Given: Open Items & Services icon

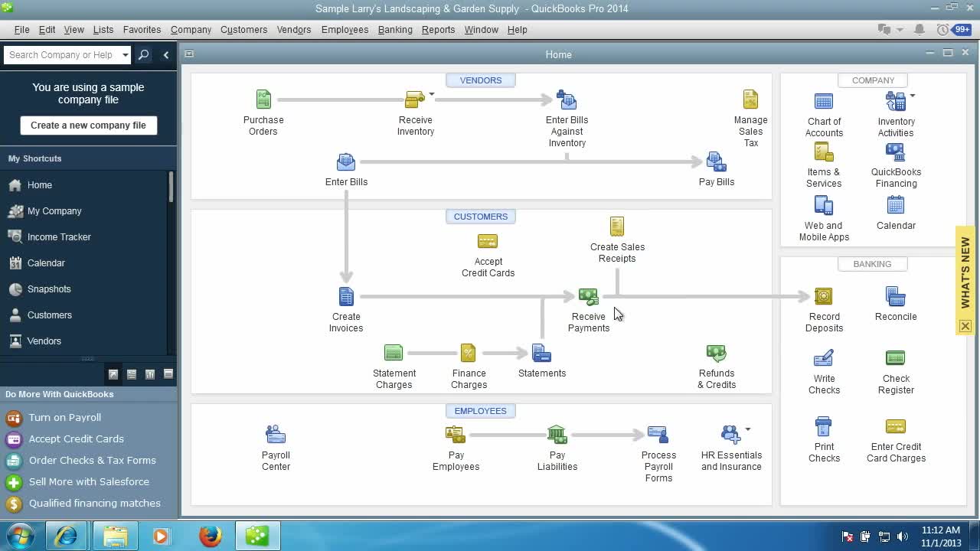Looking at the screenshot, I should [824, 152].
